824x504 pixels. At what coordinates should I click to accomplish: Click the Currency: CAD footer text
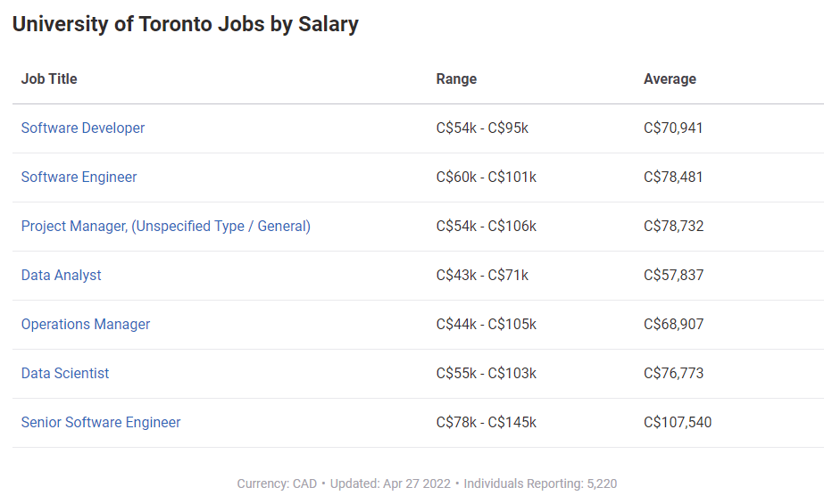click(x=277, y=483)
